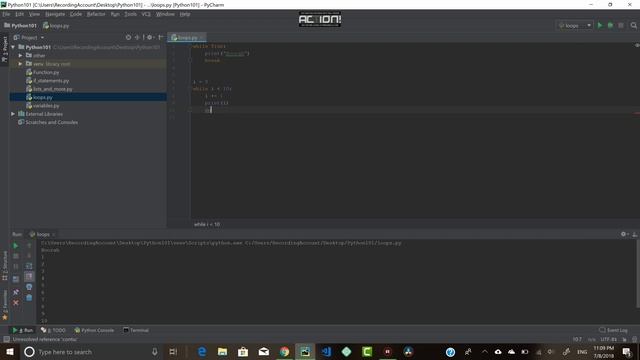Click the Windows Start button

point(10,351)
